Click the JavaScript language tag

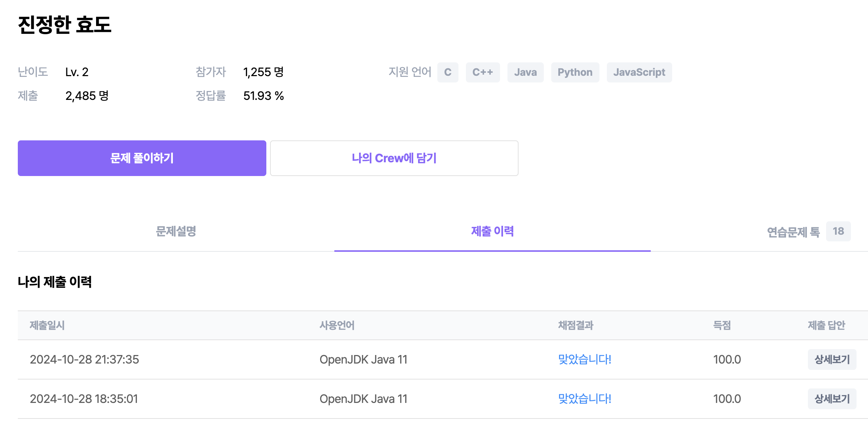coord(639,72)
